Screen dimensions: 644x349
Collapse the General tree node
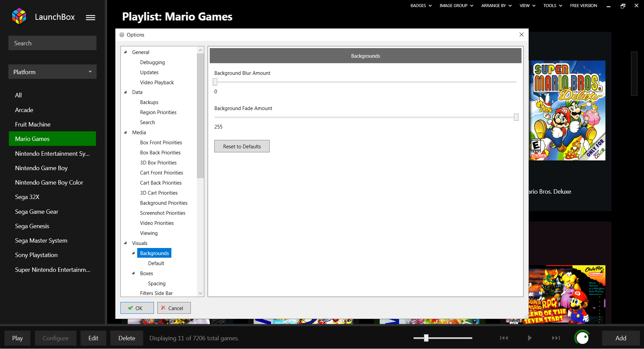[x=125, y=52]
